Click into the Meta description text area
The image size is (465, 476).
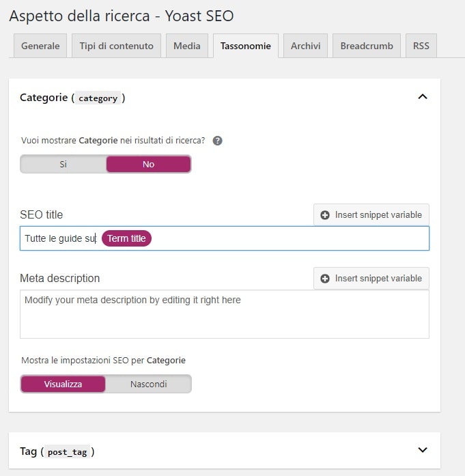(225, 314)
